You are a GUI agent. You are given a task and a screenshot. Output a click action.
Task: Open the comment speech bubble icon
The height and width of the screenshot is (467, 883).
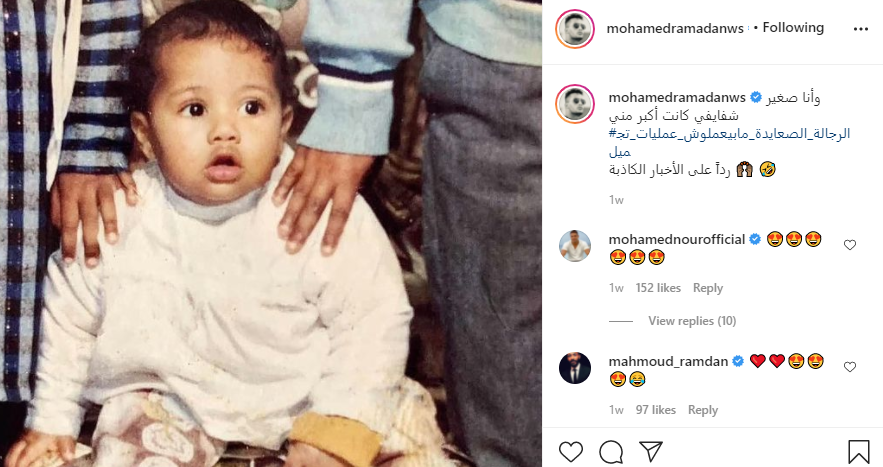tap(611, 452)
